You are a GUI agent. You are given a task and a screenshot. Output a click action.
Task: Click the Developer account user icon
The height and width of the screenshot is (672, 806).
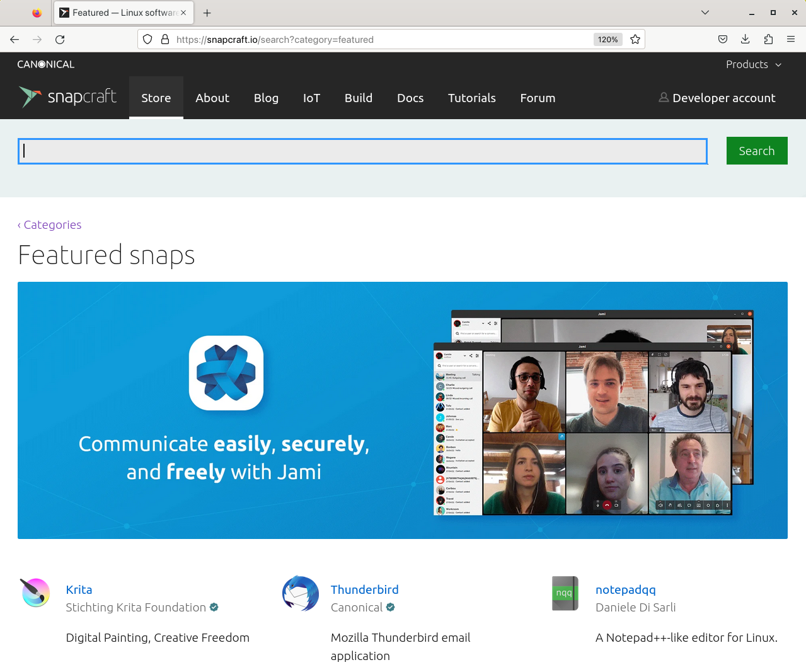pyautogui.click(x=664, y=97)
